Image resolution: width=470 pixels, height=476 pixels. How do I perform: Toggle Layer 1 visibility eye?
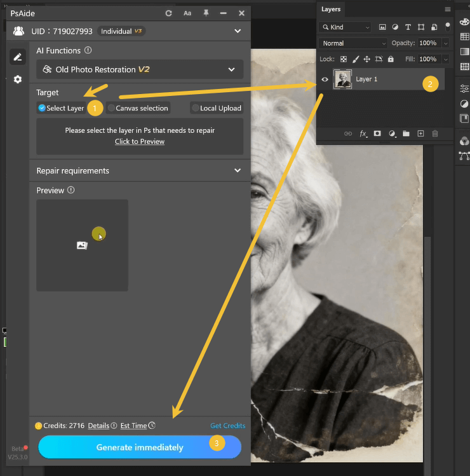325,79
